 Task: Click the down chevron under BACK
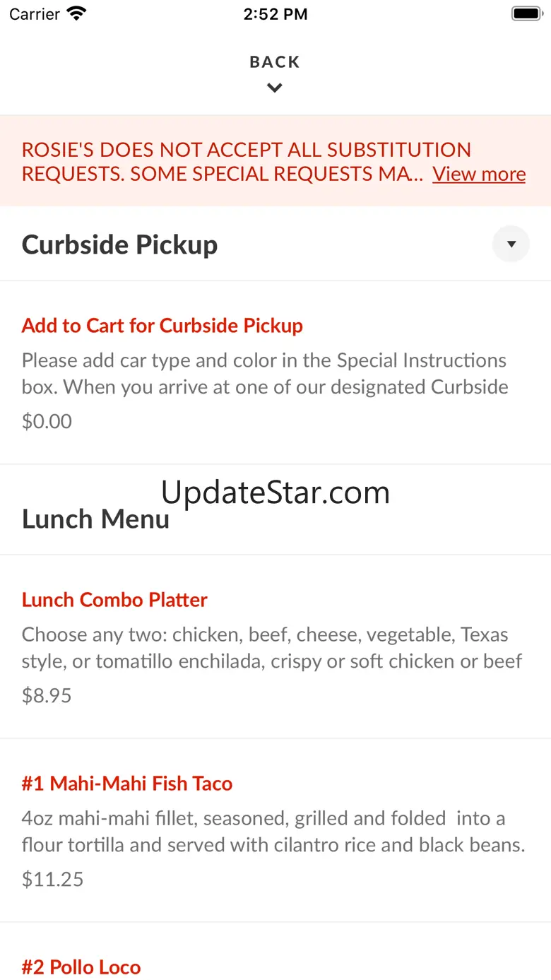coord(275,88)
